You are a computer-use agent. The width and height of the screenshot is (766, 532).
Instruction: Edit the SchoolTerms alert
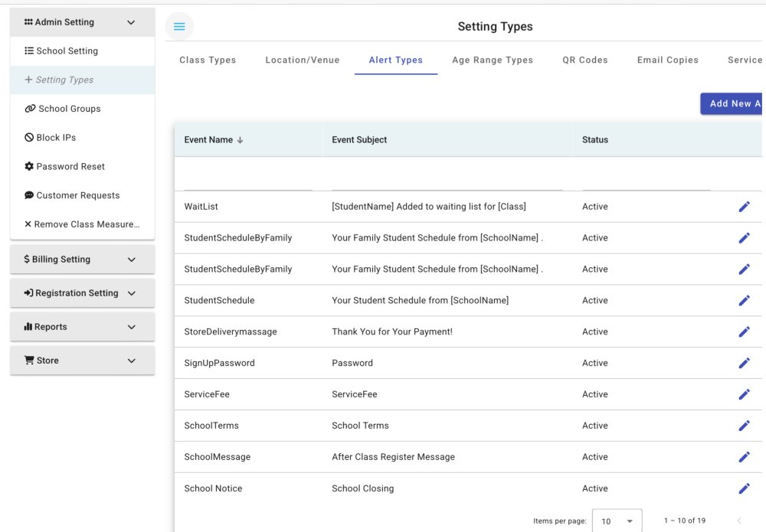pyautogui.click(x=744, y=426)
